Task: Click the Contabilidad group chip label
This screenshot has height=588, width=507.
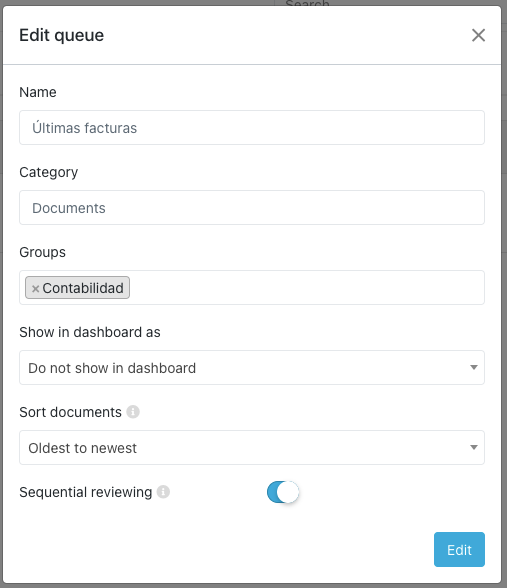Action: point(83,288)
